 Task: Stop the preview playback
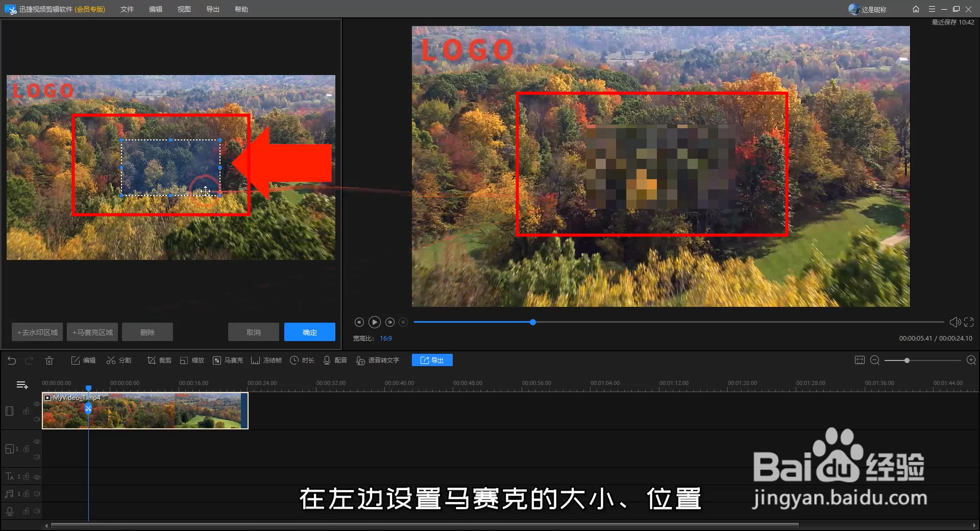tap(403, 322)
